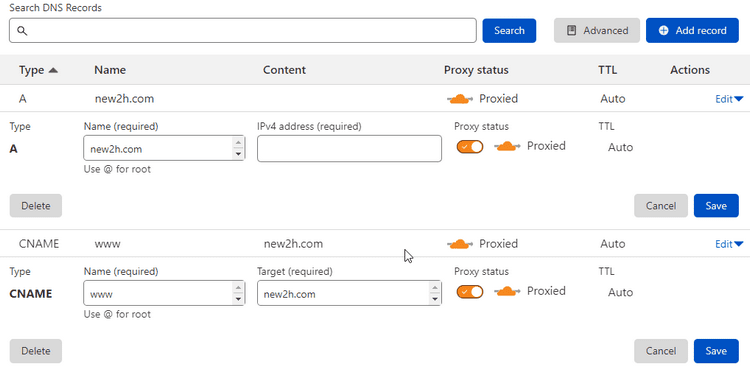Viewport: 750px width, 370px height.
Task: Click the plus icon on Add record
Action: [x=663, y=31]
